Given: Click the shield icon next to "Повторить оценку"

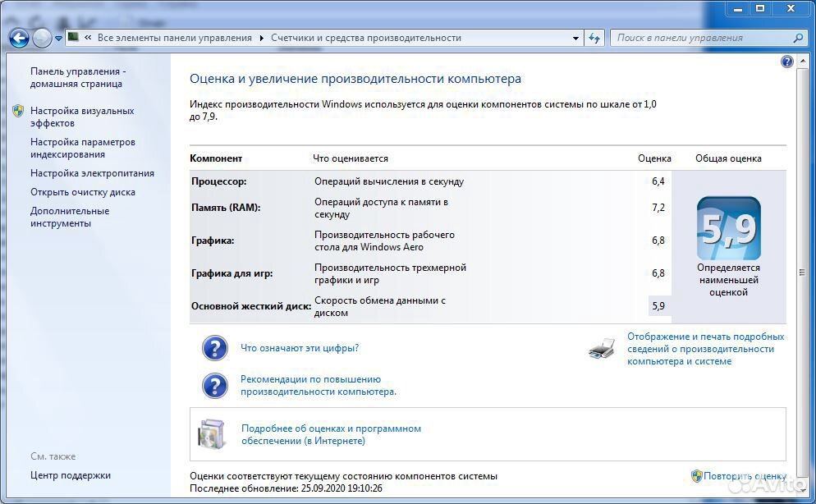Looking at the screenshot, I should click(x=696, y=475).
